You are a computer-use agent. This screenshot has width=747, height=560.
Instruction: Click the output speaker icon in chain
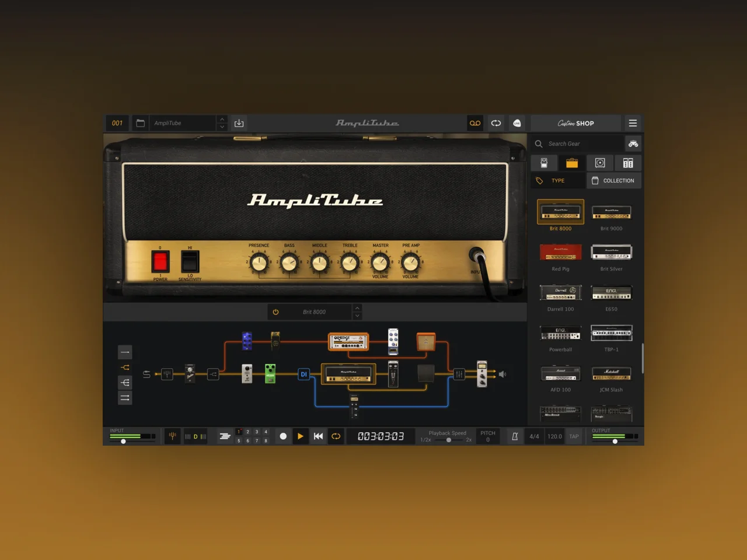(502, 374)
